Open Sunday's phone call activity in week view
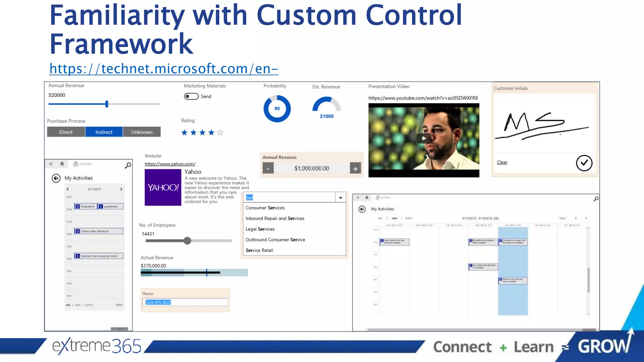Image resolution: width=644 pixels, height=362 pixels. tap(395, 242)
